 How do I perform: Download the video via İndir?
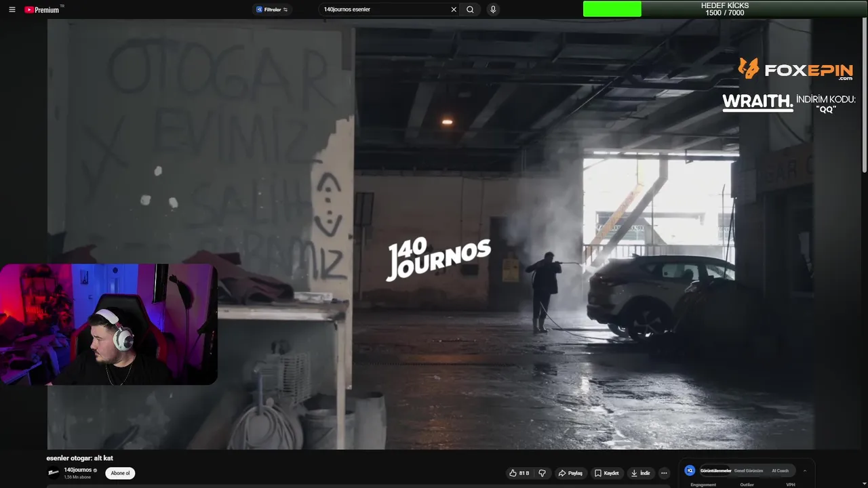point(640,473)
